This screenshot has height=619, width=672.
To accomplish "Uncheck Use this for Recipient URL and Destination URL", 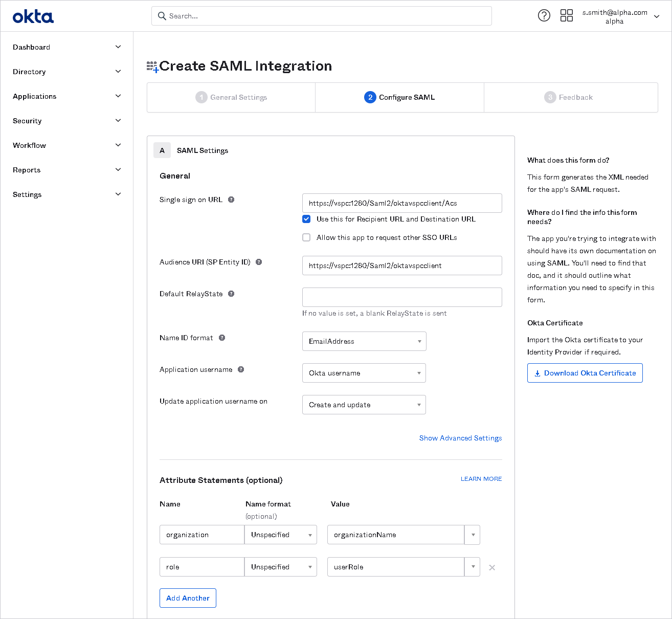I will pos(306,219).
